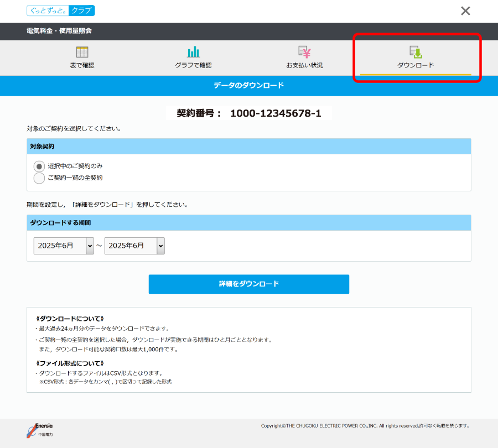Click the Energia 中国電力 footer logo
The height and width of the screenshot is (448, 498).
tap(40, 430)
